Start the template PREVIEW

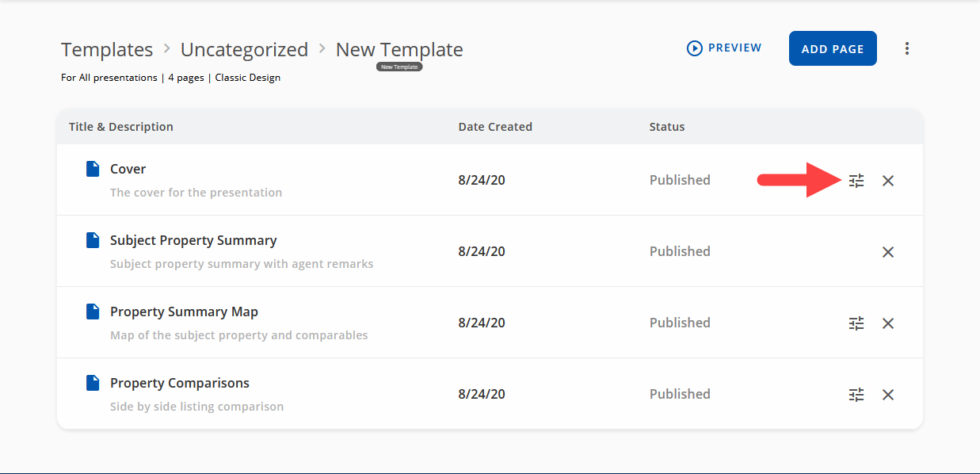723,48
